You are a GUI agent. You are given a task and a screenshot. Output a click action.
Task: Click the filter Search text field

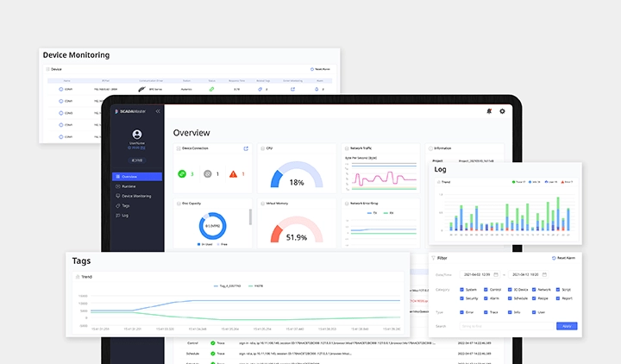click(x=505, y=326)
